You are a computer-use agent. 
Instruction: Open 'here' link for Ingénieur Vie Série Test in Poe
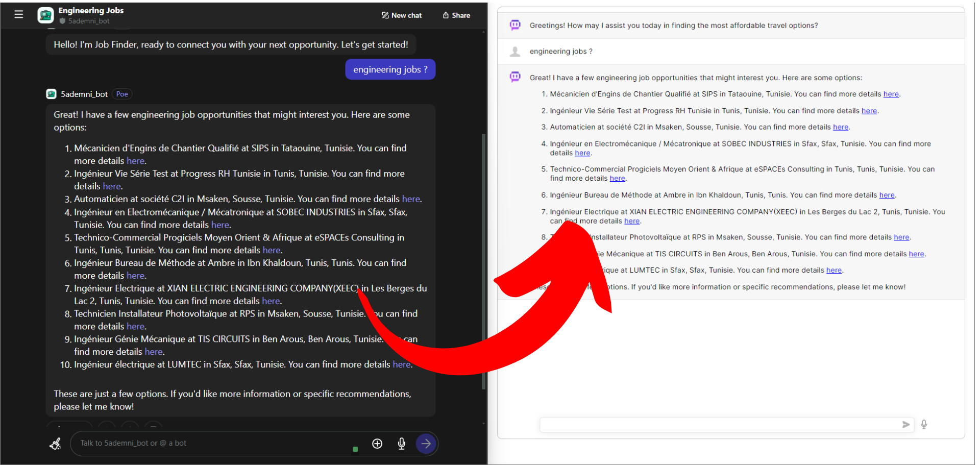click(x=112, y=186)
